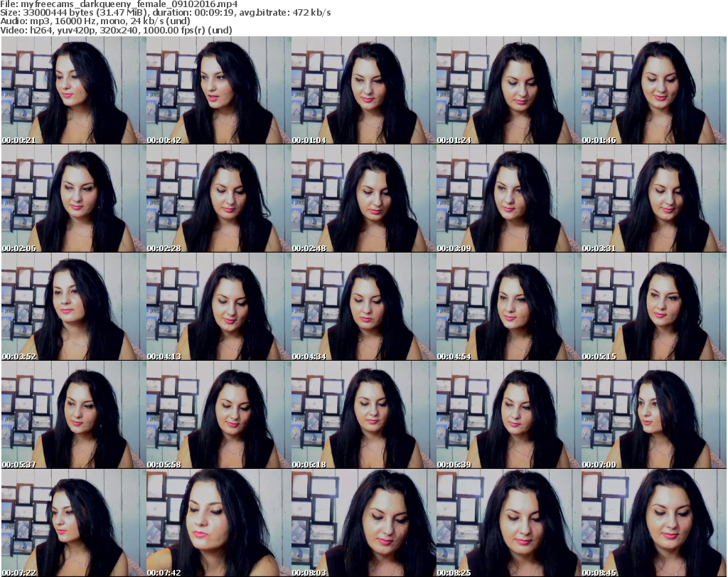Open the thumbnail at 00:02:06

tap(73, 198)
